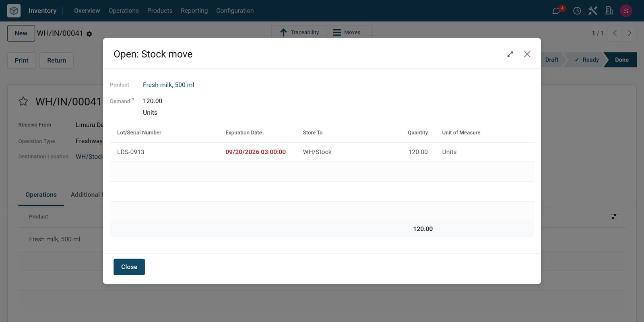The width and height of the screenshot is (644, 322).
Task: Open the Operations menu
Action: tap(124, 10)
